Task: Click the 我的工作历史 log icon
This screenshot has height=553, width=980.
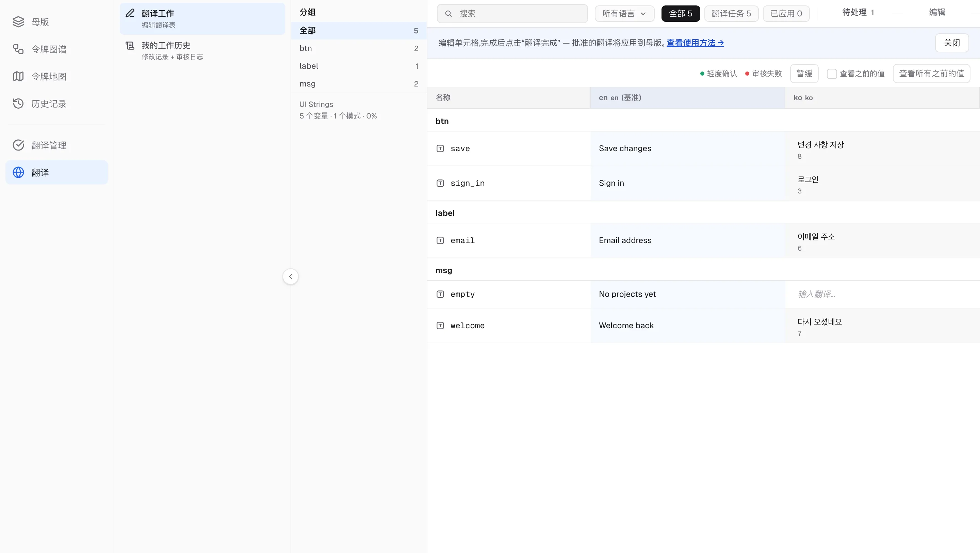Action: coord(130,46)
